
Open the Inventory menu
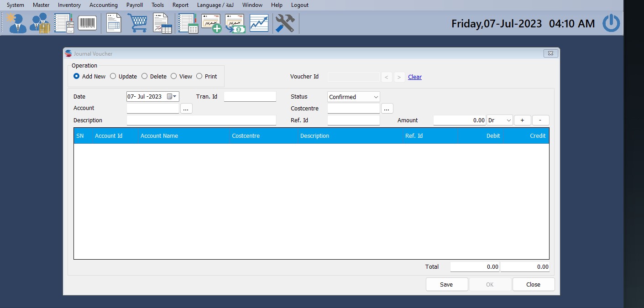pos(69,5)
